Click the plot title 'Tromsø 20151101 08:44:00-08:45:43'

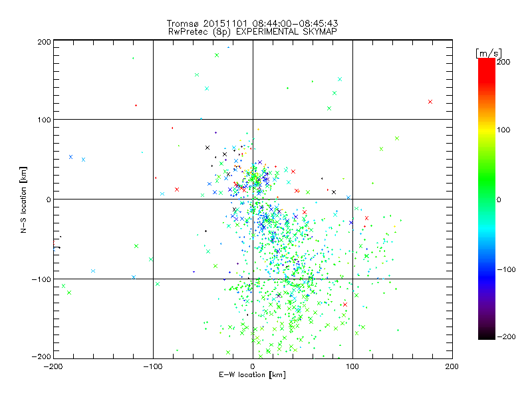point(252,23)
